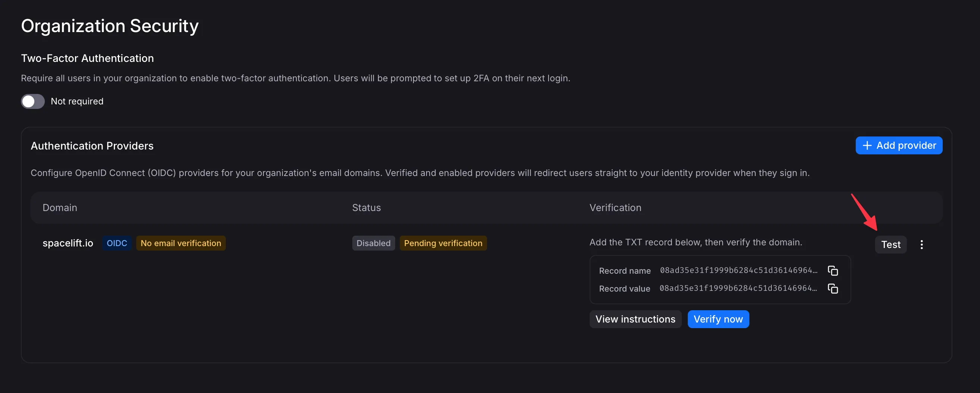Click the Domain column header
Image resolution: width=980 pixels, height=393 pixels.
(60, 208)
